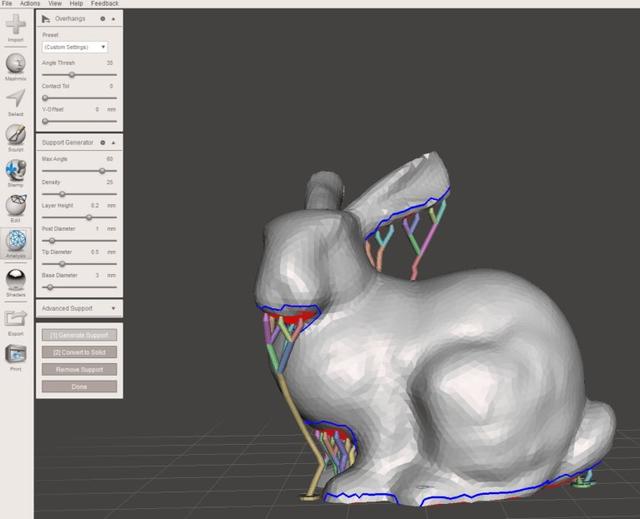Image resolution: width=640 pixels, height=519 pixels.
Task: Open the Meshmix parts library
Action: [x=16, y=62]
